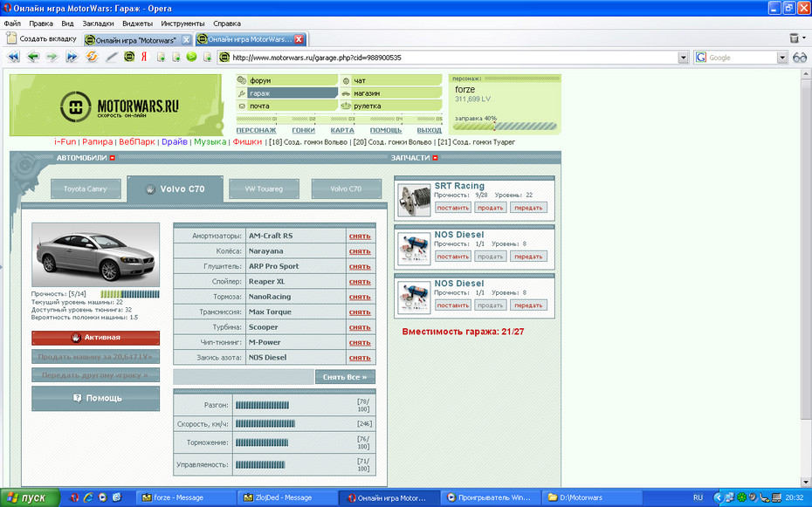
Task: Click the заправка fuel progress bar
Action: pyautogui.click(x=506, y=127)
